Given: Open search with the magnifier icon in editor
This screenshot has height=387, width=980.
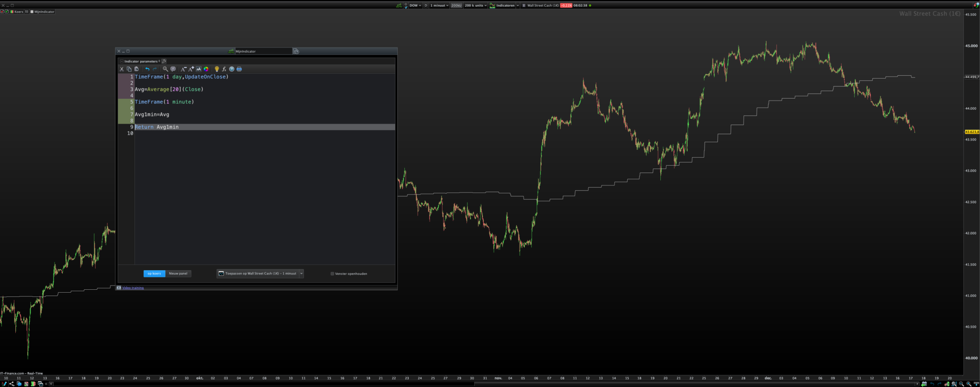Looking at the screenshot, I should pyautogui.click(x=165, y=69).
